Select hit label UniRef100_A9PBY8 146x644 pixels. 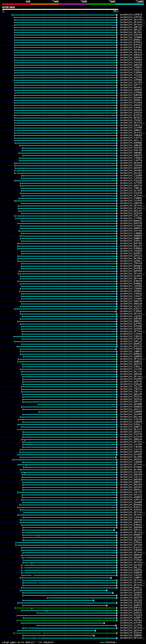(x=131, y=90)
